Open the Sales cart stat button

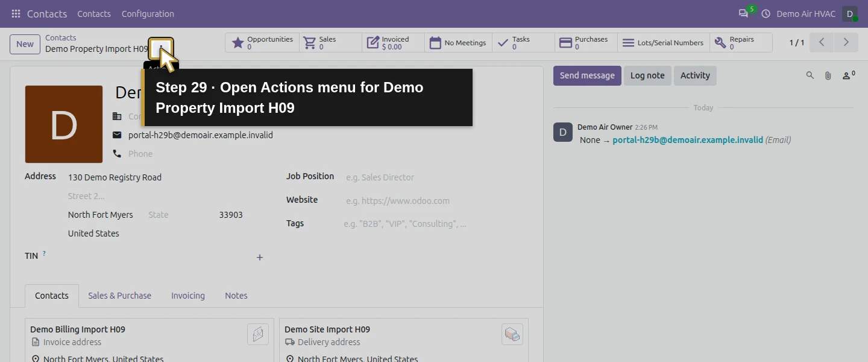[331, 43]
